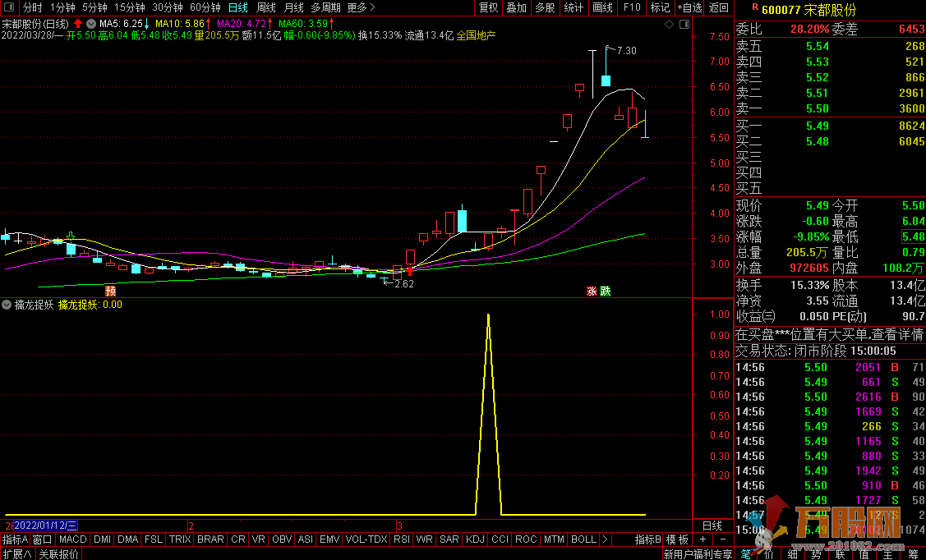The image size is (926, 560).
Task: Click the 统计 statistics button
Action: [574, 7]
